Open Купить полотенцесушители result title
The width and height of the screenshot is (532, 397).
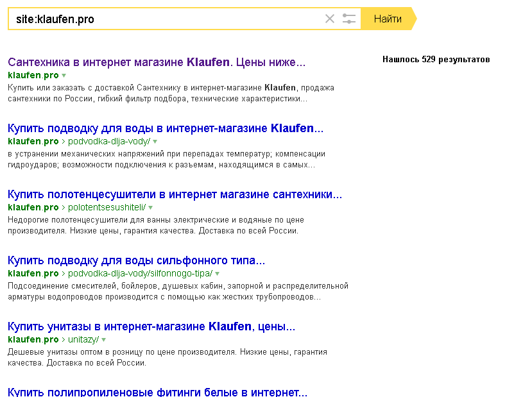coord(175,194)
